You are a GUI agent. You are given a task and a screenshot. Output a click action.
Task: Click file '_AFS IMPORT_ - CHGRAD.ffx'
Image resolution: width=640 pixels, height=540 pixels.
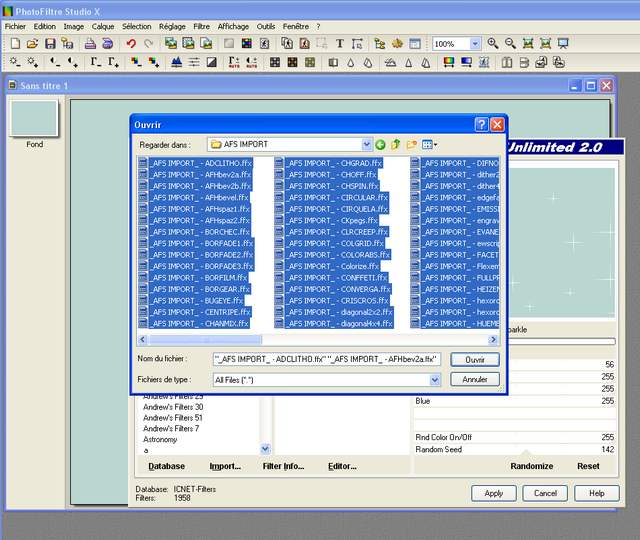pos(329,163)
